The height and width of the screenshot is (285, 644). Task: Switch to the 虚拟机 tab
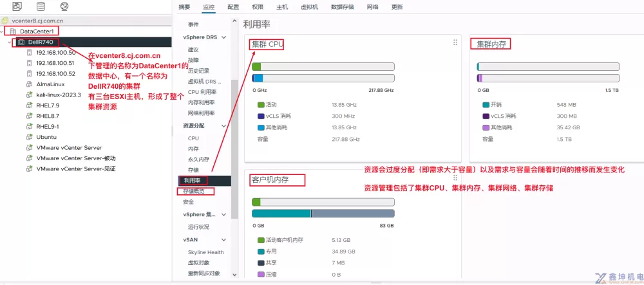pos(309,7)
